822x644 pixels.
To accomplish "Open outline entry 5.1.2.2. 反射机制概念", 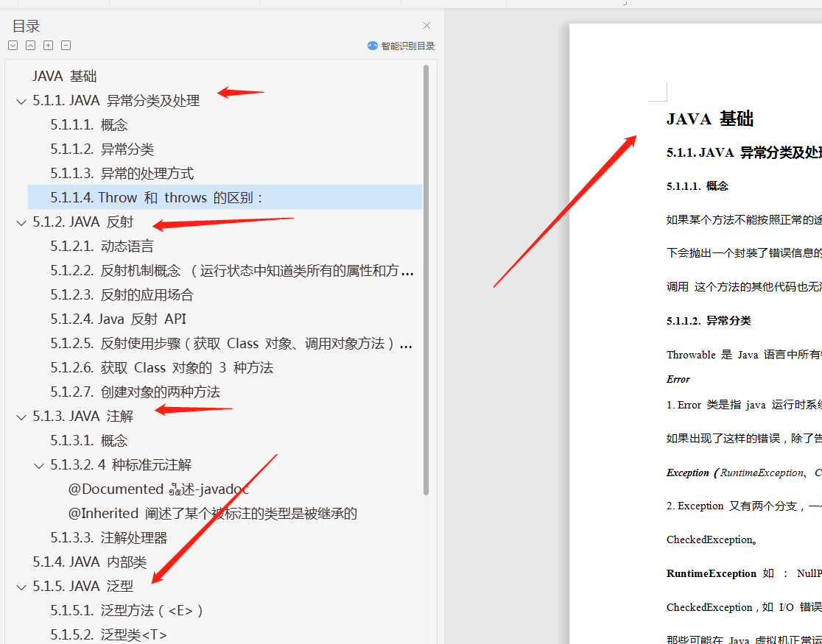I will point(232,270).
